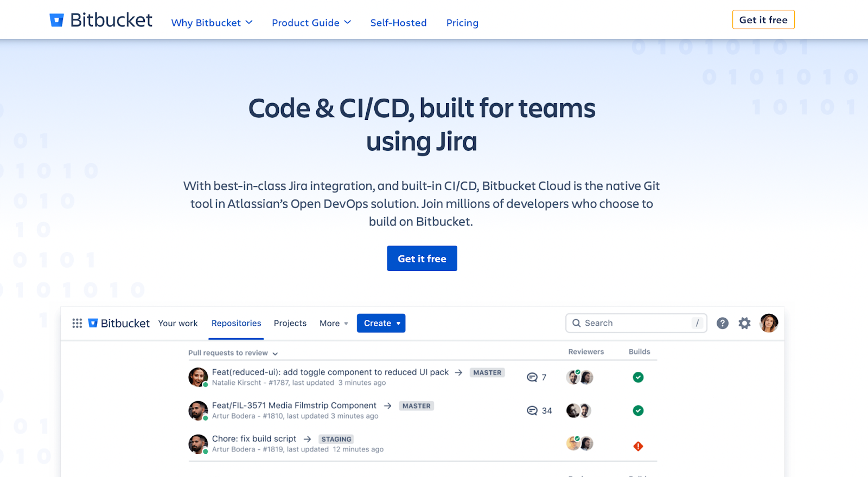Viewport: 868px width, 477px height.
Task: Click the MASTER branch tag on #1810
Action: pyautogui.click(x=417, y=406)
